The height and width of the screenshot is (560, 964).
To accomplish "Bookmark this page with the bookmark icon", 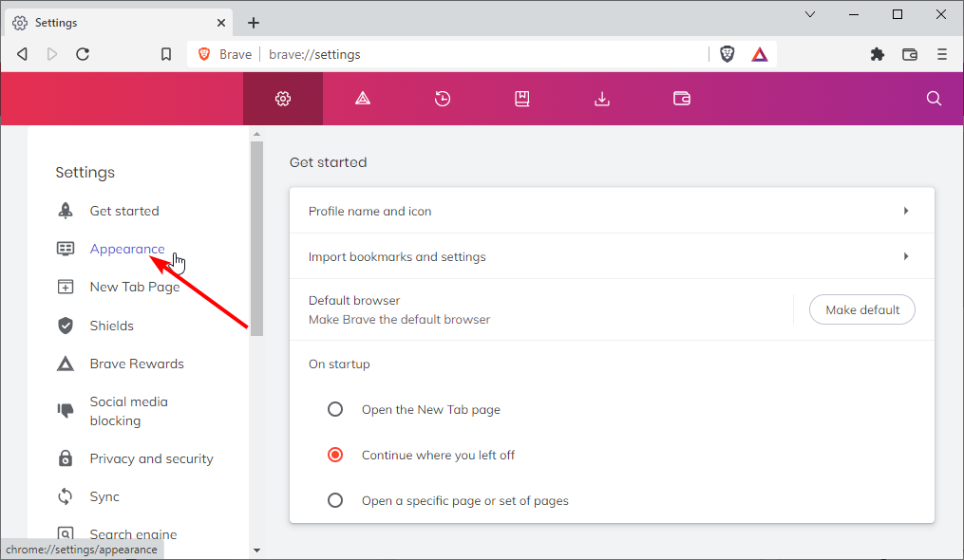I will click(166, 54).
